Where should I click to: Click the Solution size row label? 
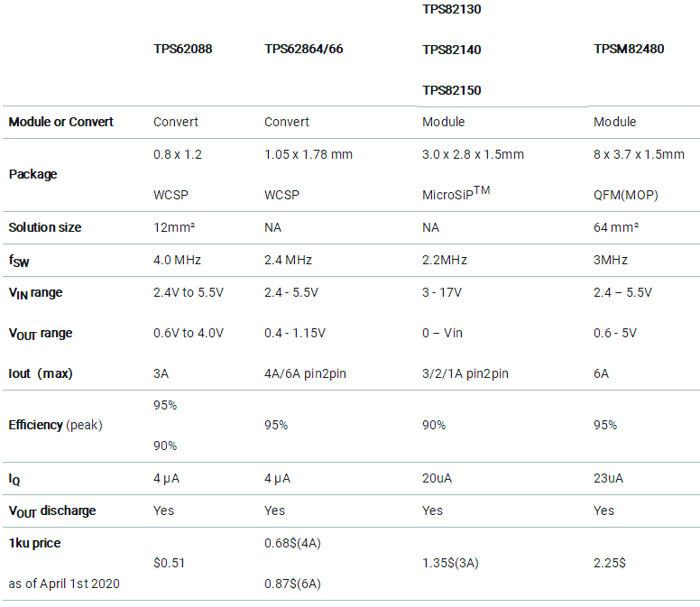point(45,227)
